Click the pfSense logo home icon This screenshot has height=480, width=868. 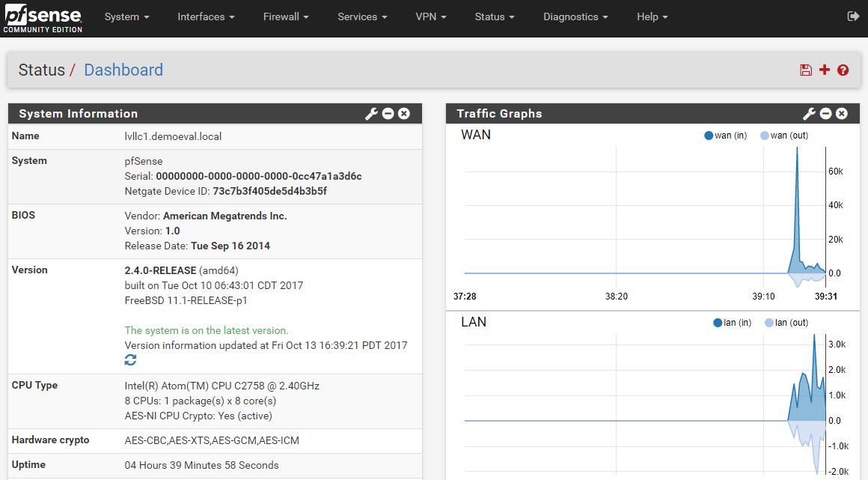tap(42, 19)
